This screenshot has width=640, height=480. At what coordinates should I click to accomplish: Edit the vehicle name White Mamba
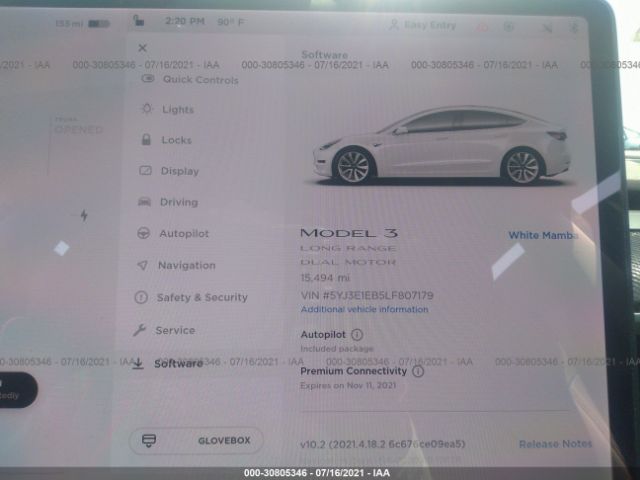click(x=543, y=235)
